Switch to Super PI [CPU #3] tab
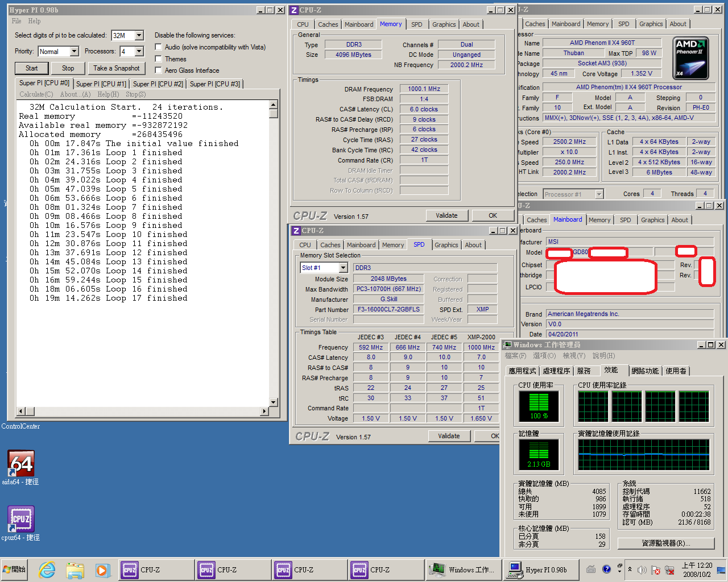Screen dimensions: 728x582 click(x=215, y=84)
